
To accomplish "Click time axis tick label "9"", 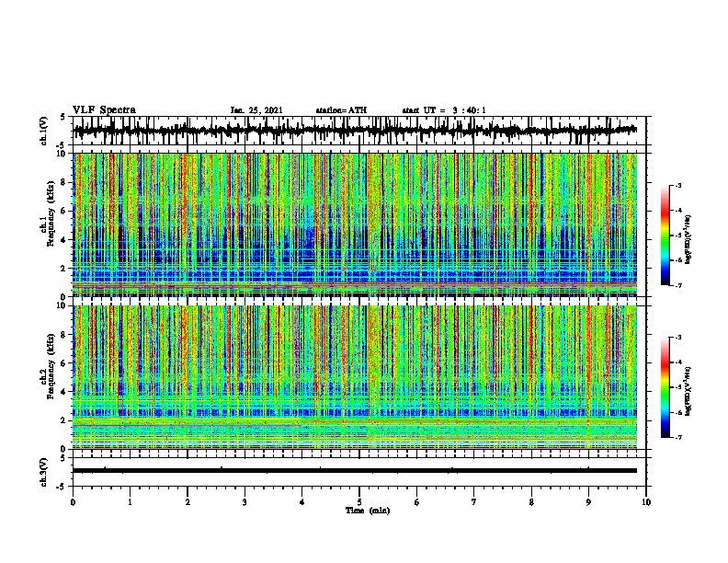I will pyautogui.click(x=588, y=502).
